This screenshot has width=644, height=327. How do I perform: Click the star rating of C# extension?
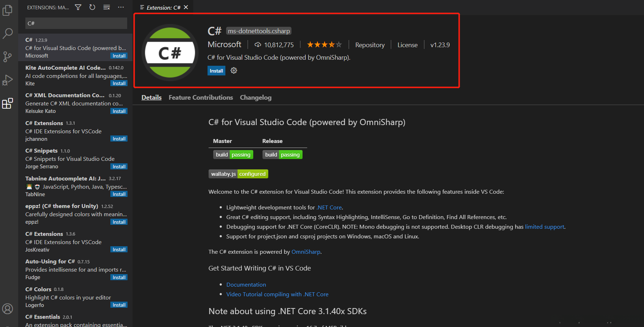click(324, 45)
